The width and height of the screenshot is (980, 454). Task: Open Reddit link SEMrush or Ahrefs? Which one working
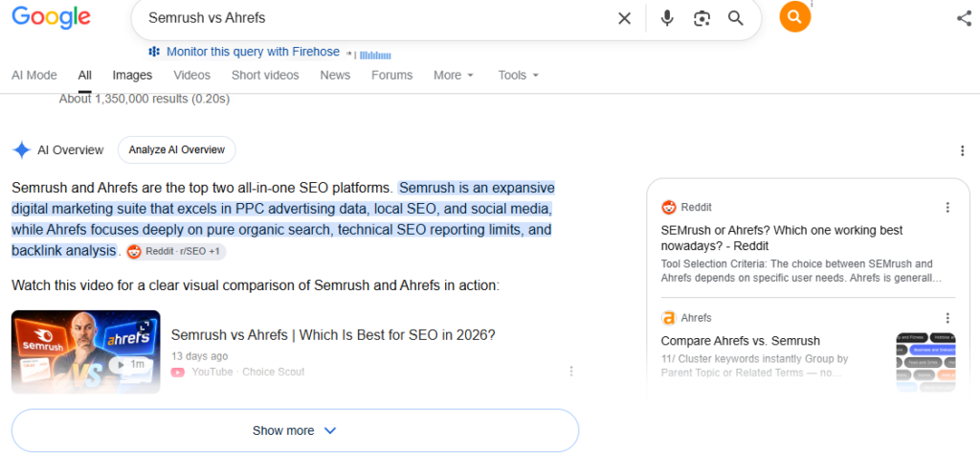point(782,238)
